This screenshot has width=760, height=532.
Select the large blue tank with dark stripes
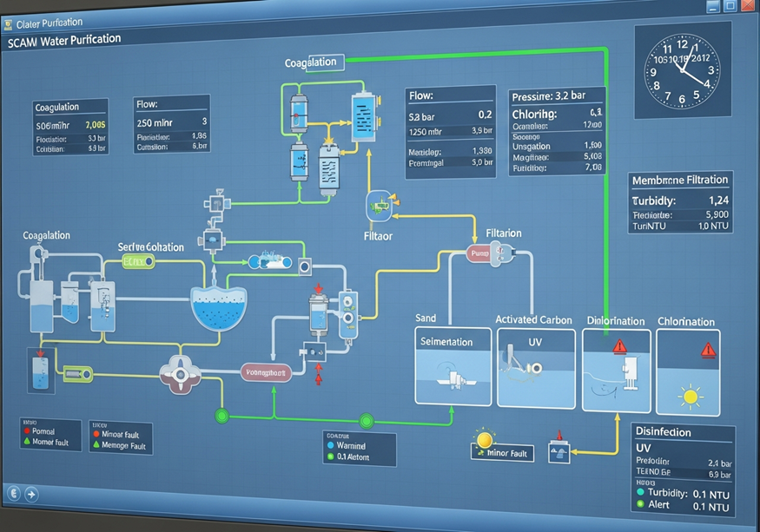[x=364, y=116]
